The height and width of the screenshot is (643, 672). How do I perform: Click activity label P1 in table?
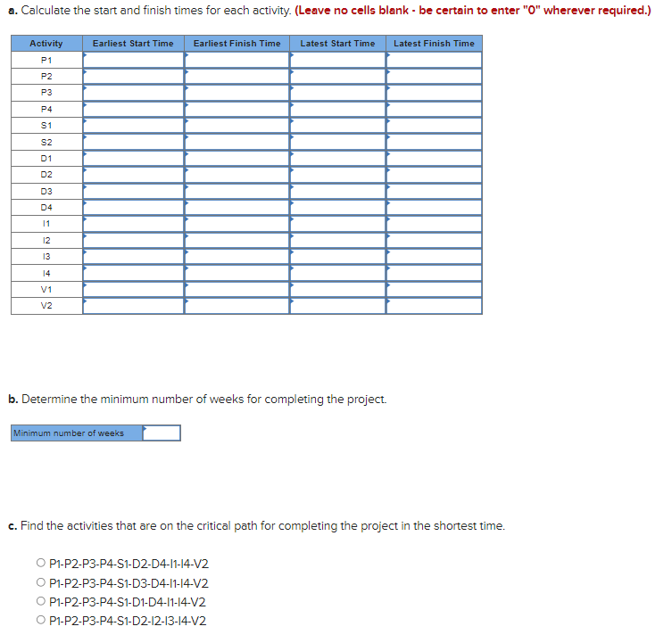point(46,60)
